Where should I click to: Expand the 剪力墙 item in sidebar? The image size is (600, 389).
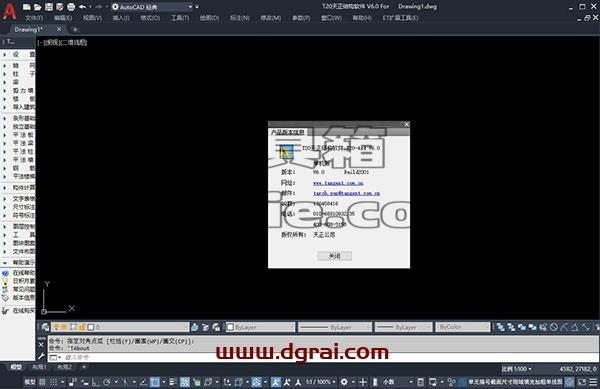coord(19,91)
